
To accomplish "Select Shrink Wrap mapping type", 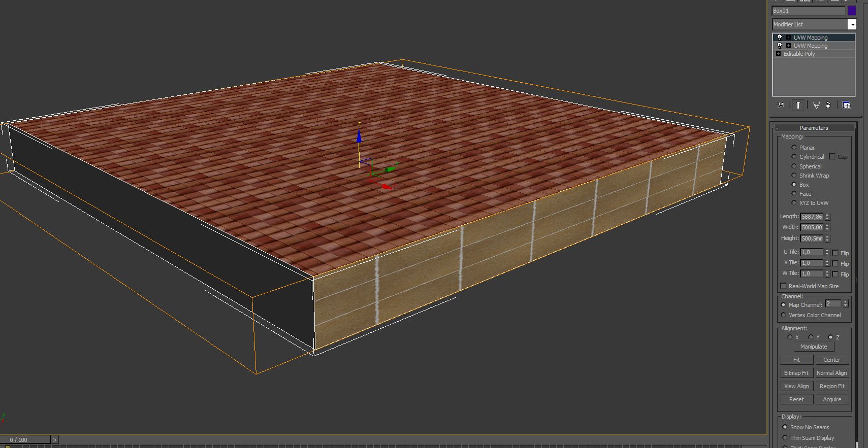I will 794,176.
